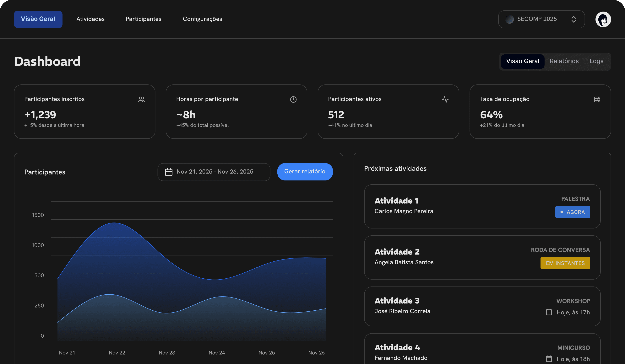Click the +1,239 participants value
Image resolution: width=625 pixels, height=364 pixels.
(41, 115)
